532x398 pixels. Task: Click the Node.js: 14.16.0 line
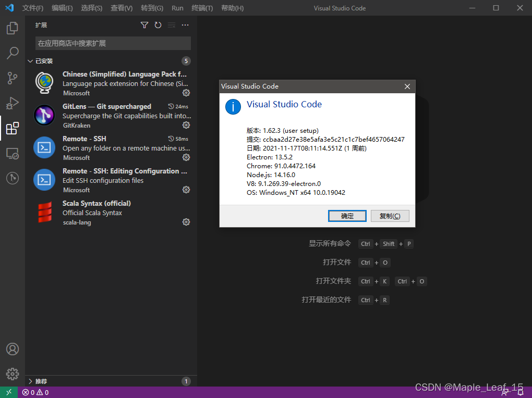[271, 175]
